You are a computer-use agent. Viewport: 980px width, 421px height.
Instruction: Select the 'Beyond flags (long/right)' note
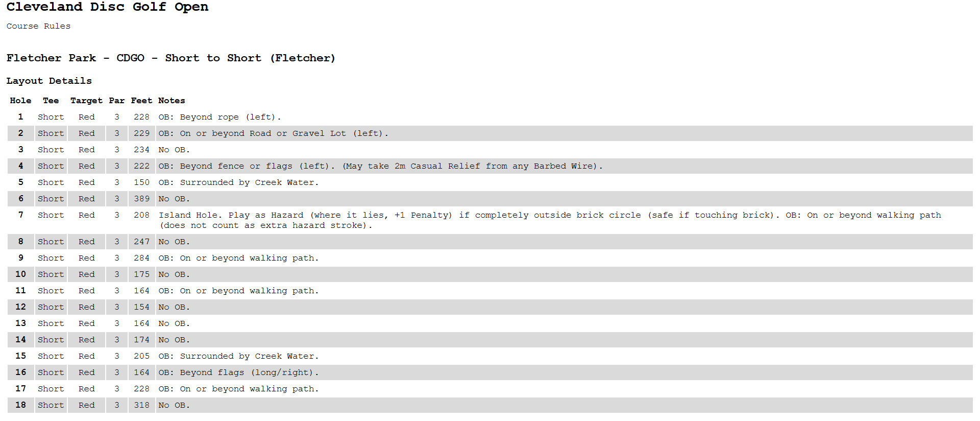pyautogui.click(x=238, y=372)
